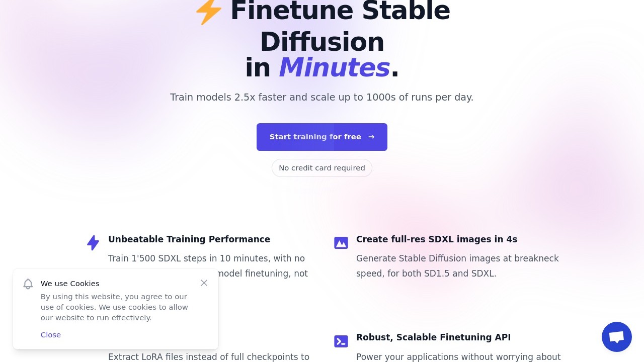
Task: Click Robust, Scalable Finetuning API heading
Action: 433,337
